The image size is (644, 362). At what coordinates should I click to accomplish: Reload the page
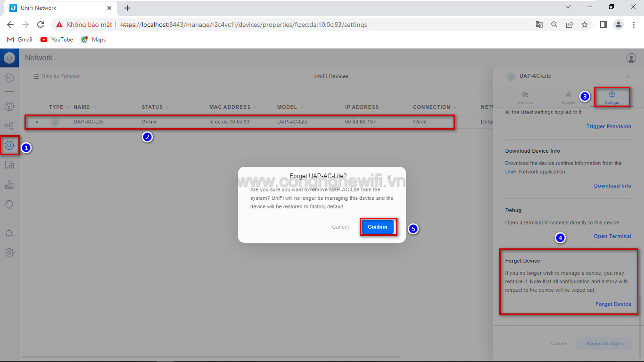pos(41,25)
